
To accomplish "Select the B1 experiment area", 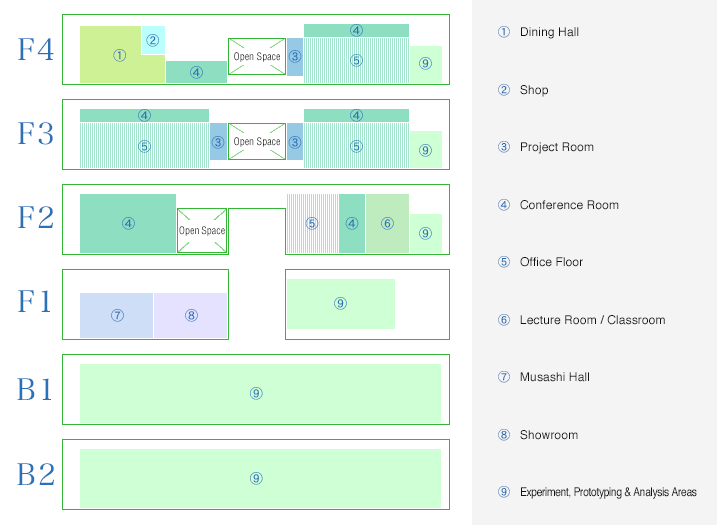I will (260, 393).
